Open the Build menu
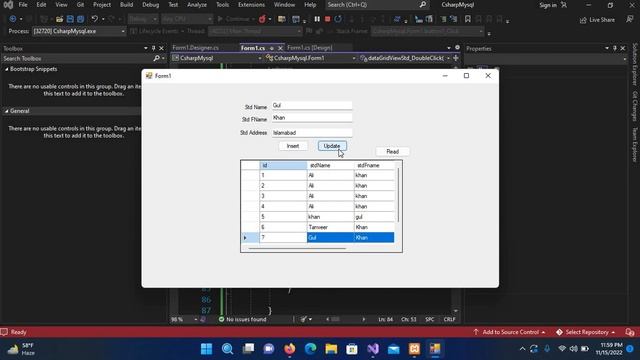The image size is (640, 360). pos(126,5)
